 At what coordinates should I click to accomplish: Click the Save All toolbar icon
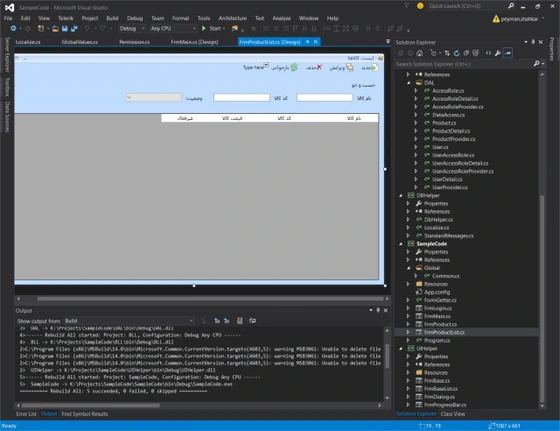click(x=74, y=28)
